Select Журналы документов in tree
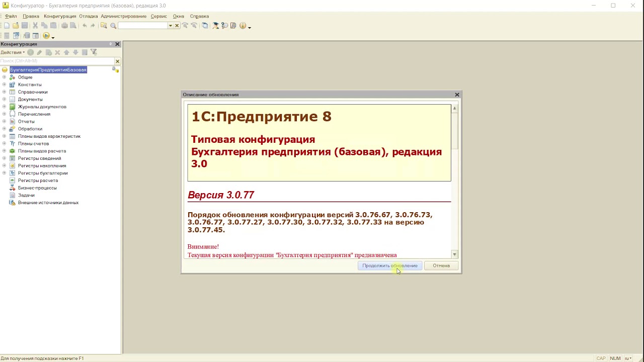The width and height of the screenshot is (644, 362). 42,107
